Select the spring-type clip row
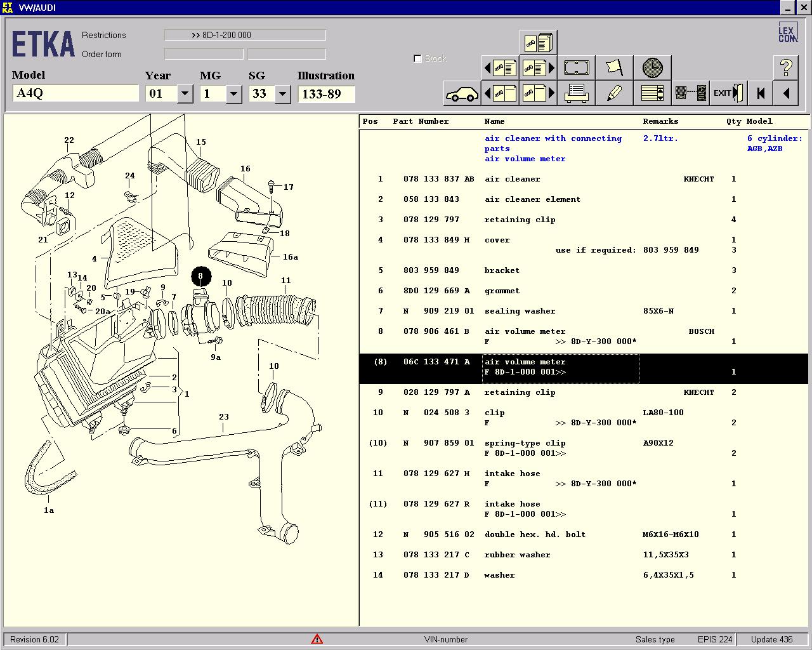Image resolution: width=812 pixels, height=650 pixels. (584, 448)
